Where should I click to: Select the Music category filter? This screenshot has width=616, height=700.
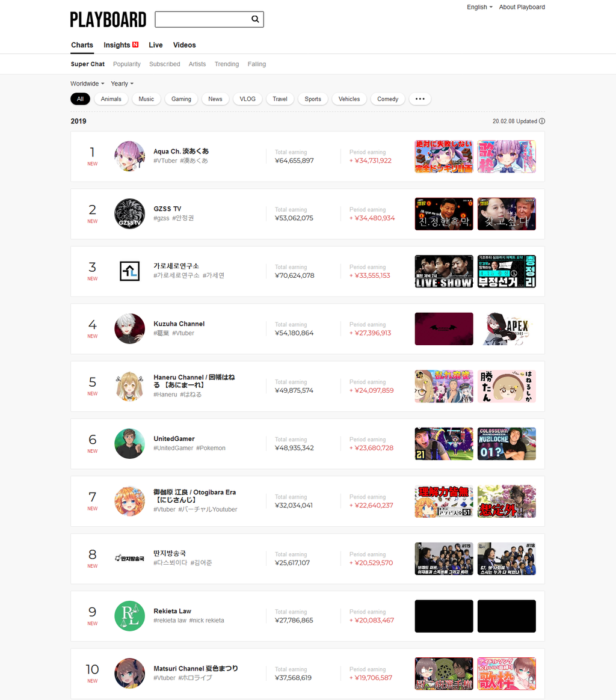click(146, 99)
